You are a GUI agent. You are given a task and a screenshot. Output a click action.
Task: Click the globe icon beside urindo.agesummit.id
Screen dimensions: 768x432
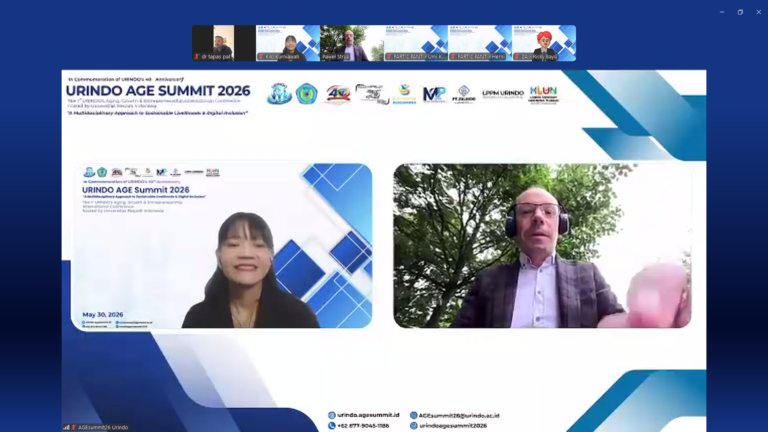click(x=332, y=415)
